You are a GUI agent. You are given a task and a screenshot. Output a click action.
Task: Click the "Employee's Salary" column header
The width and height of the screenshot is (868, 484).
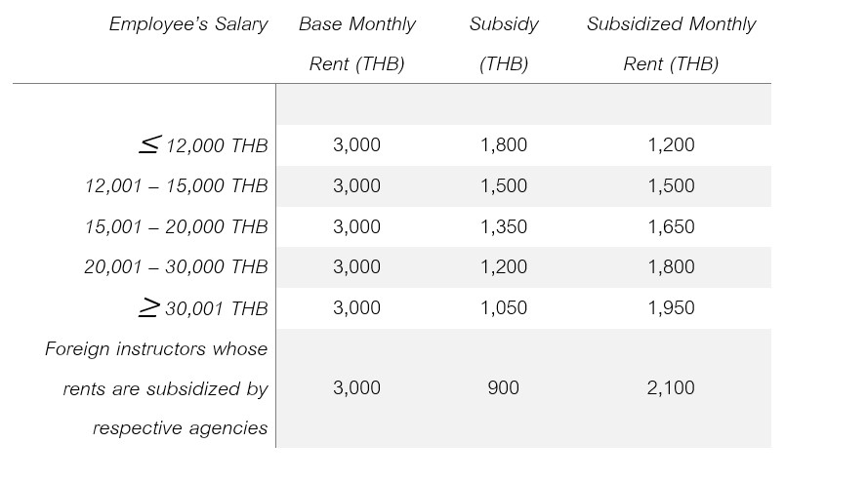tap(188, 25)
